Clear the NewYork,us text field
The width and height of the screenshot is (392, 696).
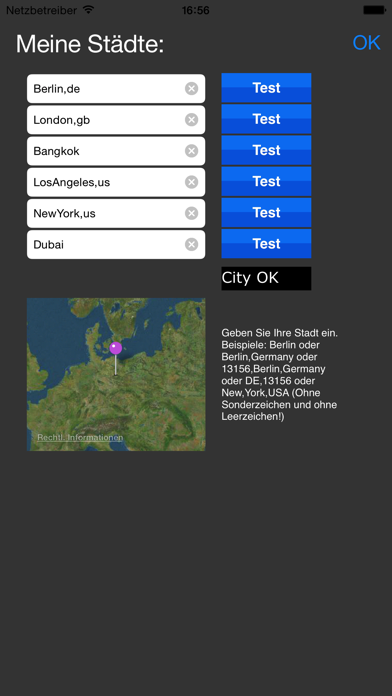[x=191, y=214]
